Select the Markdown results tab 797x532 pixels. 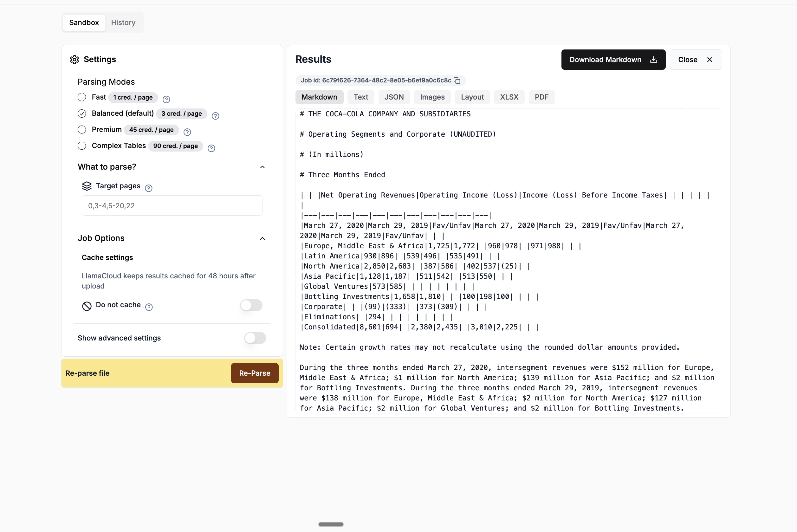tap(319, 97)
